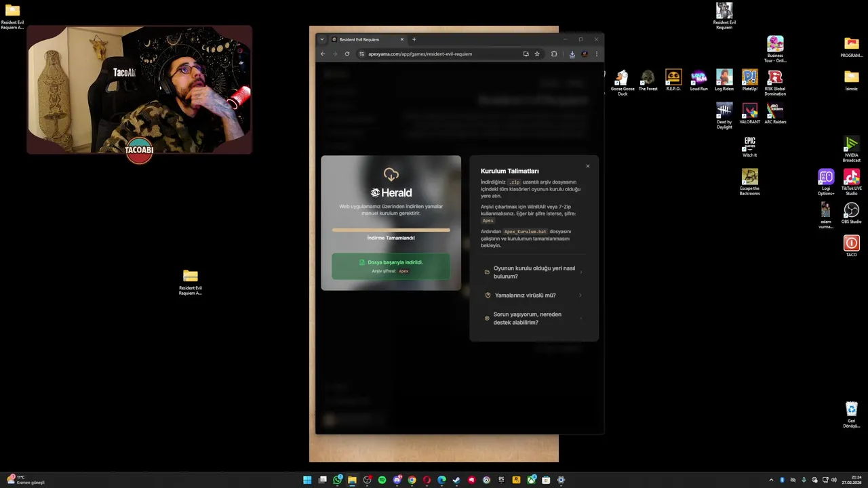The width and height of the screenshot is (868, 488).
Task: Open Chrome downloads icon
Action: coord(572,54)
